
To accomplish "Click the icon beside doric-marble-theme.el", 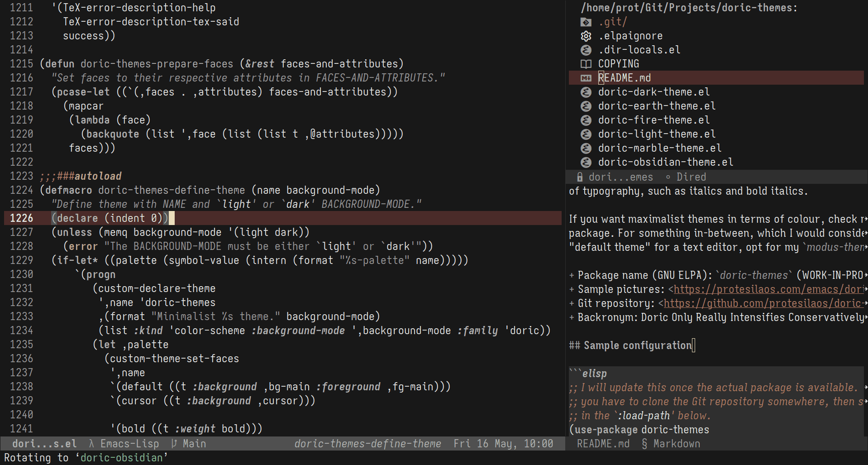I will [x=586, y=148].
